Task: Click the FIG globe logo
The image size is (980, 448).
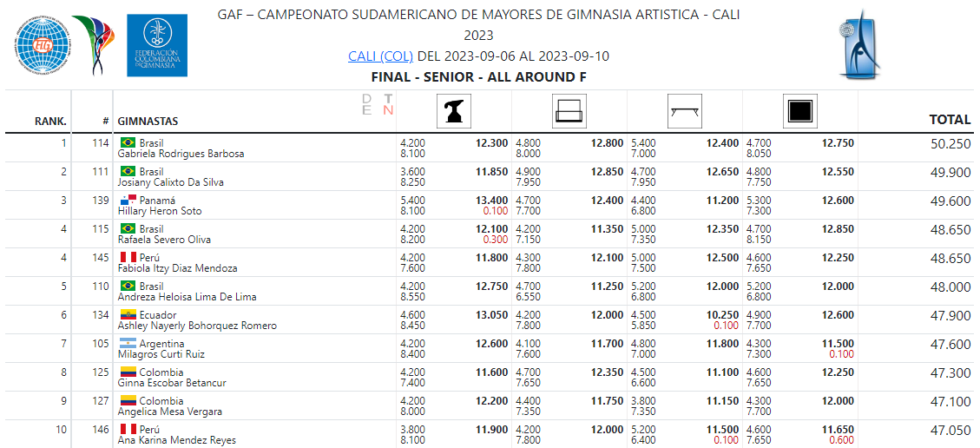Action: (40, 45)
